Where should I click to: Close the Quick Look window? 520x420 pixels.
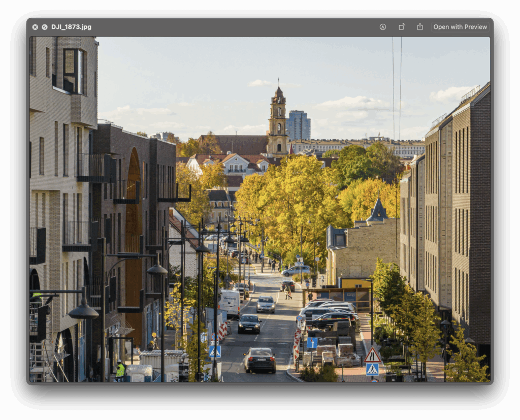(x=35, y=27)
